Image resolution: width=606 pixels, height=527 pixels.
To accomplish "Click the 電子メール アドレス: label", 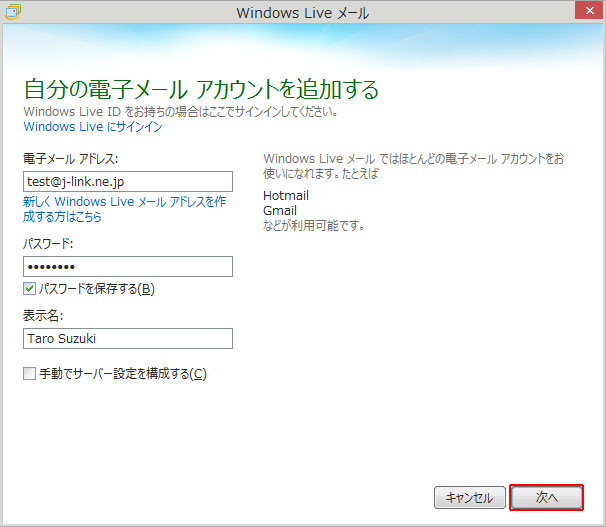I will pos(71,159).
